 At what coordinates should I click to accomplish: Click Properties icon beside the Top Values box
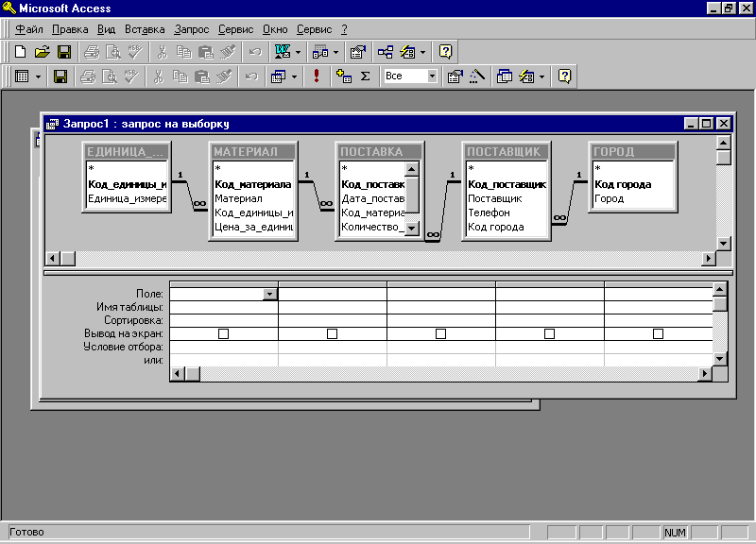(455, 76)
